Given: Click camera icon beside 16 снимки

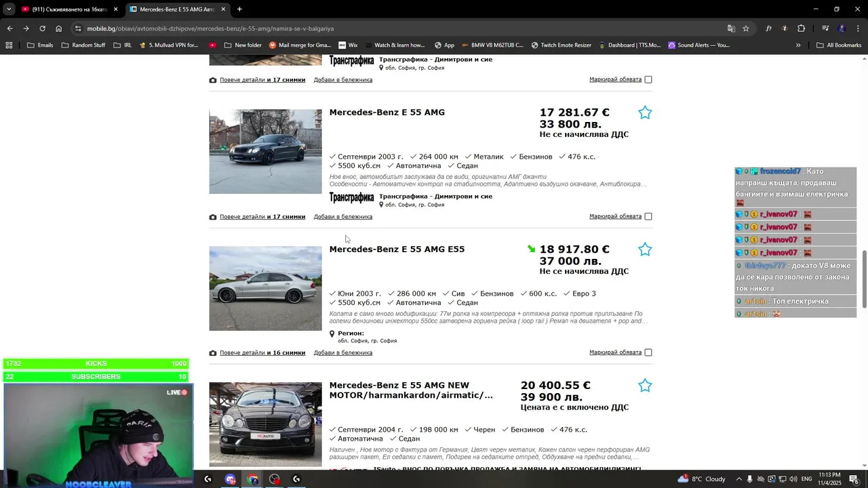Looking at the screenshot, I should coord(213,353).
